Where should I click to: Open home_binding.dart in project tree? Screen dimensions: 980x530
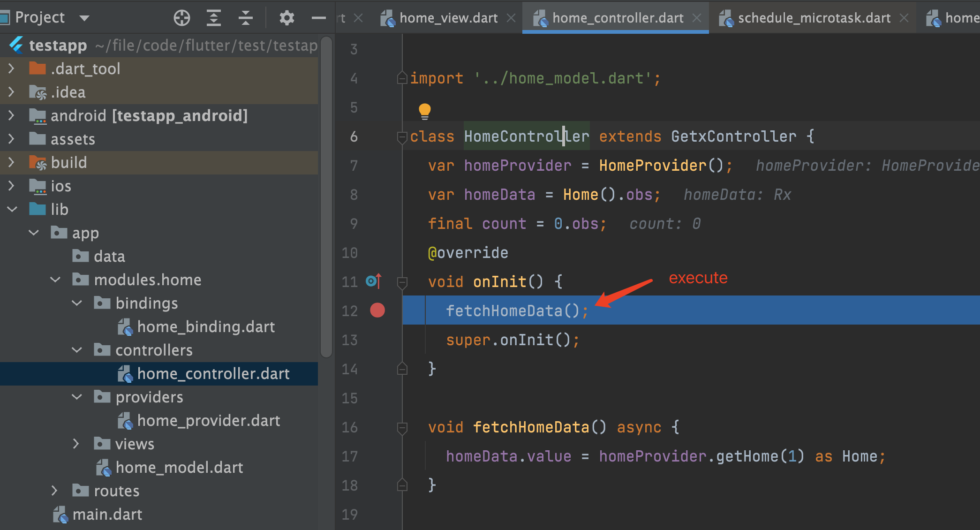pyautogui.click(x=159, y=326)
